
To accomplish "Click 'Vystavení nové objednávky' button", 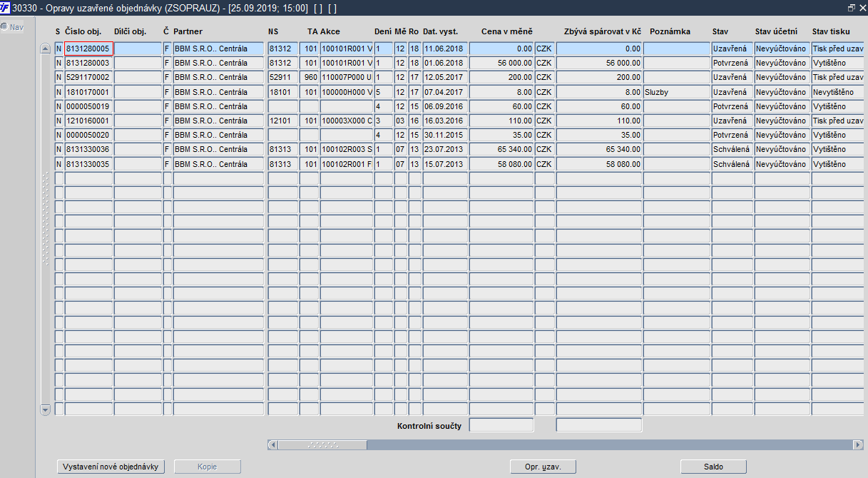I will [111, 467].
